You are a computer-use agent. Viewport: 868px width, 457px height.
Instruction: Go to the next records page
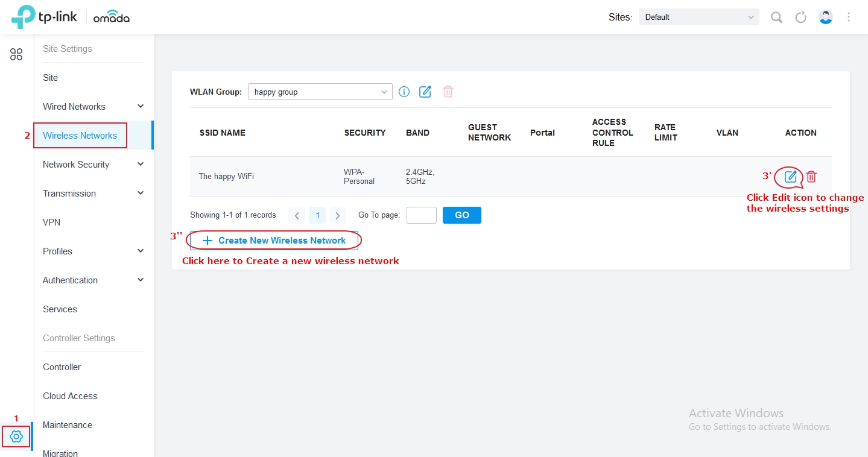pyautogui.click(x=338, y=215)
